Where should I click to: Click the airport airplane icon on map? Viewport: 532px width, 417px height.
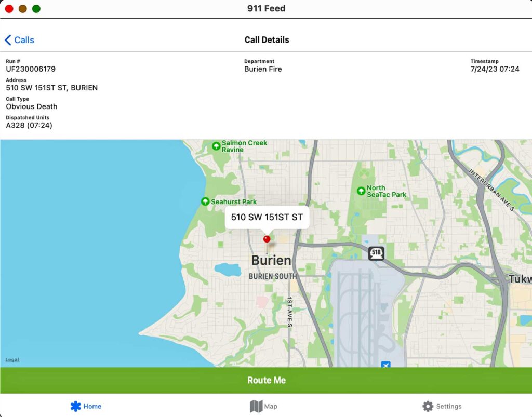[385, 365]
